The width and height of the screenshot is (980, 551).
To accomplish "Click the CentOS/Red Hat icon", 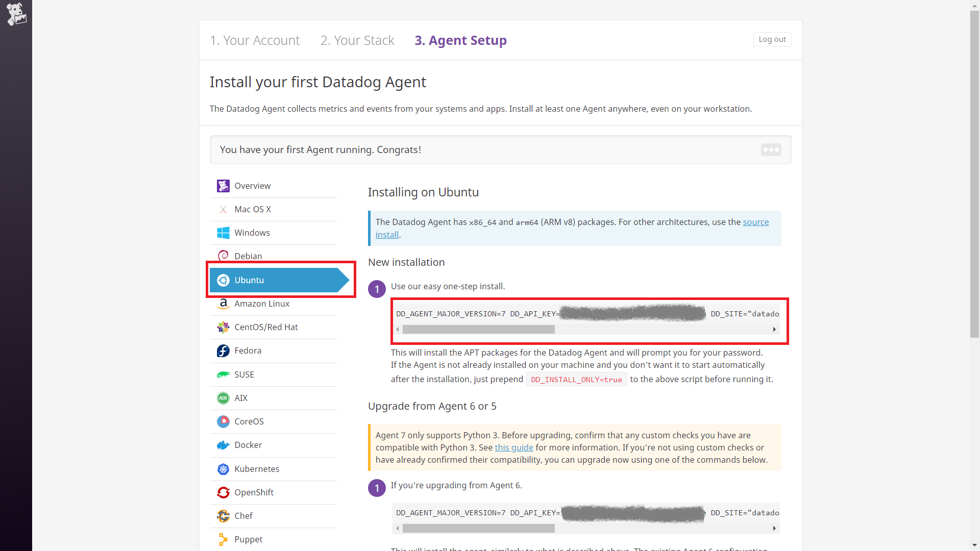I will (x=223, y=327).
